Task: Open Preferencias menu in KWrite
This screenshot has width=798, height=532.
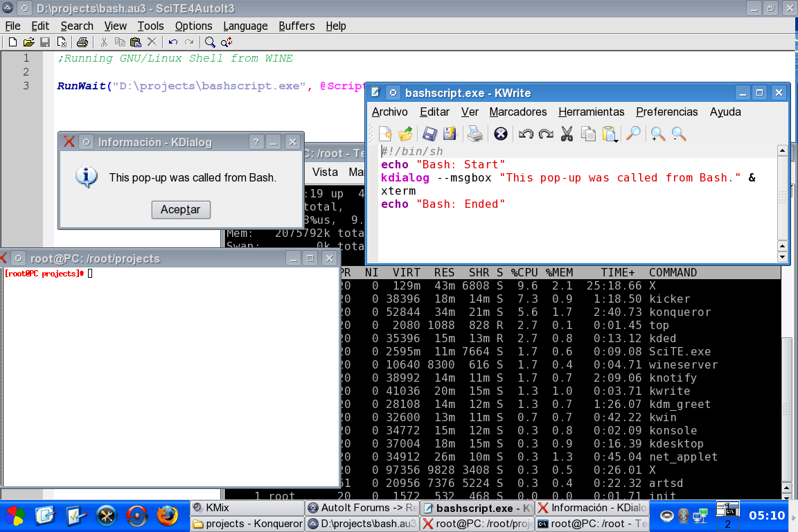Action: (666, 112)
